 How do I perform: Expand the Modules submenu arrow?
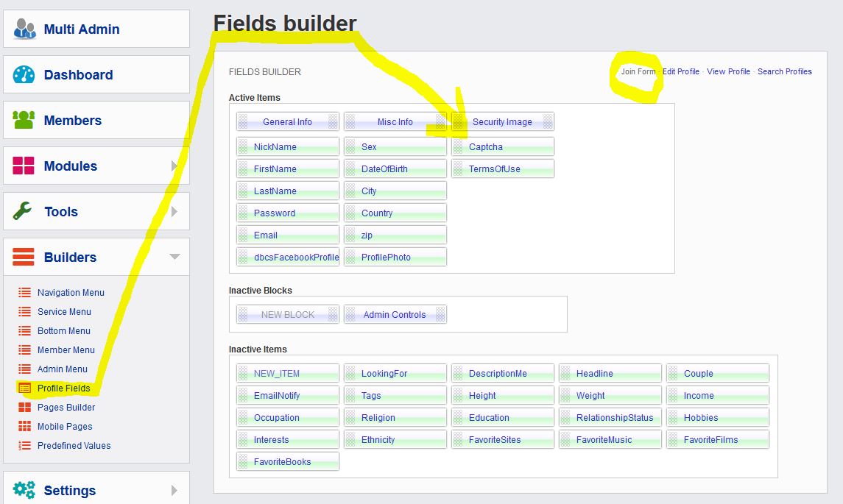[175, 165]
